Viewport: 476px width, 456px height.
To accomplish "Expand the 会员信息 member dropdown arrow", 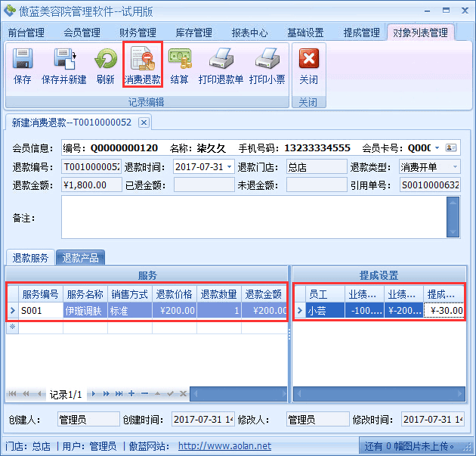I will 437,147.
